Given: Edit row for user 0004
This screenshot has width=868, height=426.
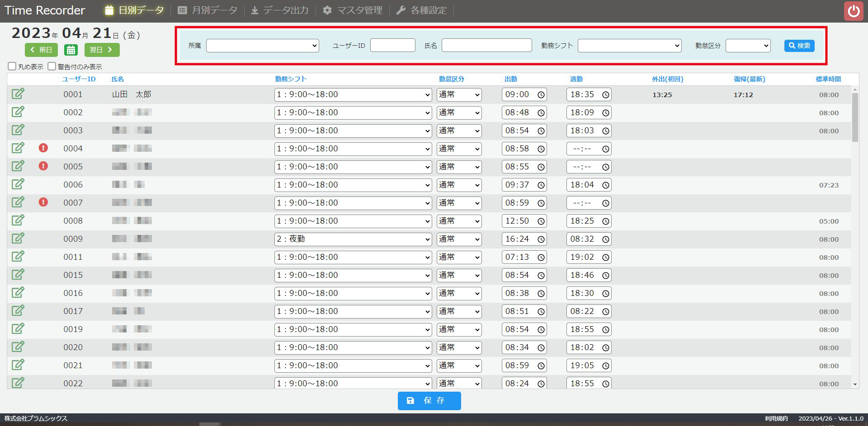Looking at the screenshot, I should coord(18,148).
